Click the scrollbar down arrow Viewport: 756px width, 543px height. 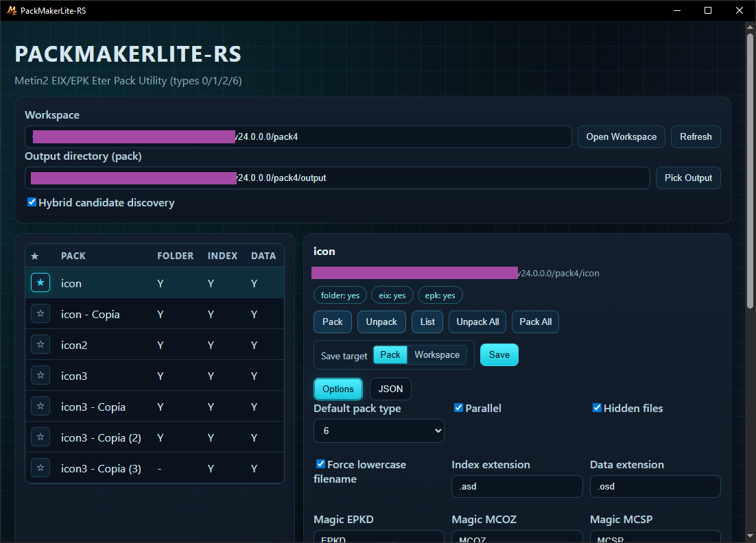tap(750, 535)
